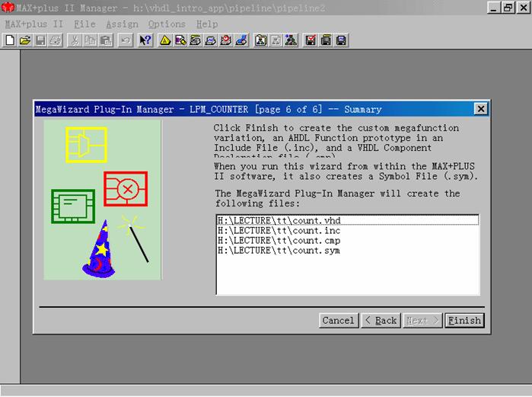This screenshot has width=532, height=397.
Task: Close the MAX+plus II Manager main window
Action: [524, 8]
